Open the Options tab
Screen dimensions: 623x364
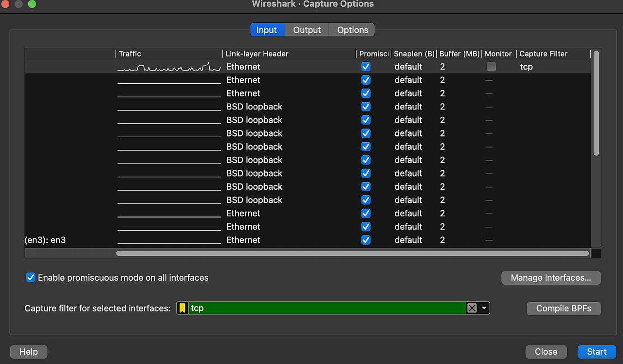(352, 30)
